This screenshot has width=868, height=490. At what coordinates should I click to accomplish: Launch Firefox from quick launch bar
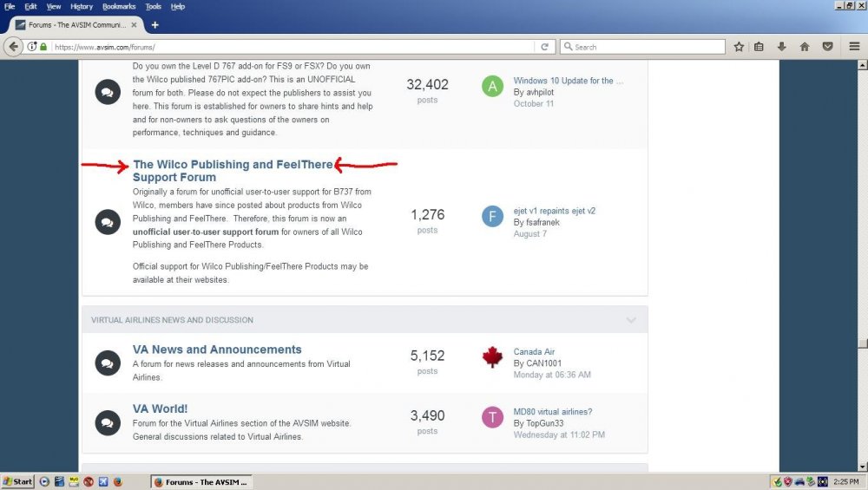click(117, 481)
